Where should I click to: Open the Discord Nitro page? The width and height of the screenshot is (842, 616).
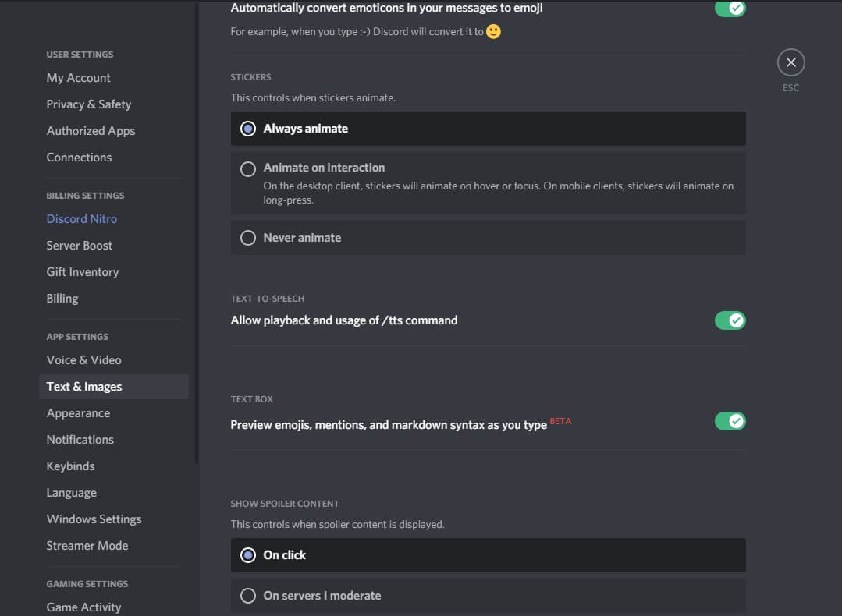[x=82, y=219]
